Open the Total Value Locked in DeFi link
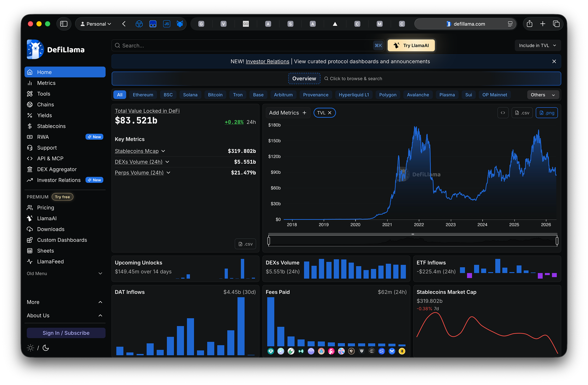The width and height of the screenshot is (588, 385). pos(147,111)
